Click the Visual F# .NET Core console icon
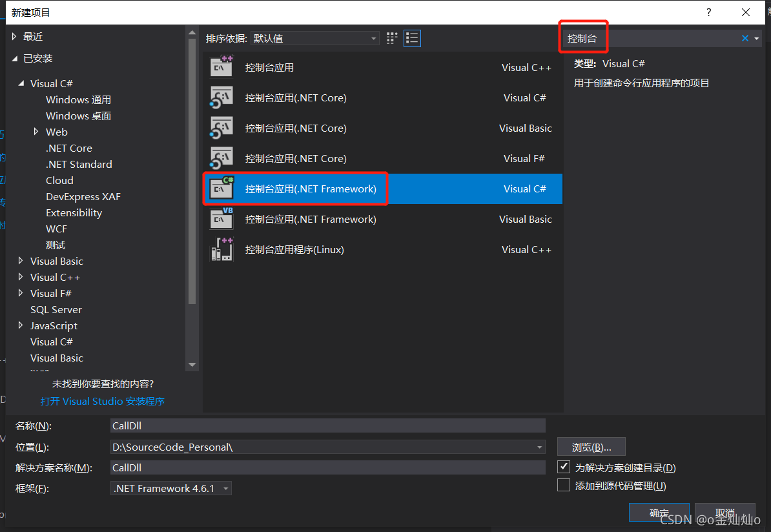771x532 pixels. pyautogui.click(x=221, y=158)
